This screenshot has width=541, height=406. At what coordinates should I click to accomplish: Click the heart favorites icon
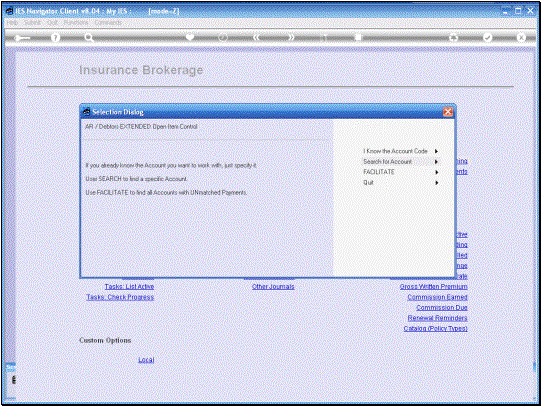click(x=190, y=37)
